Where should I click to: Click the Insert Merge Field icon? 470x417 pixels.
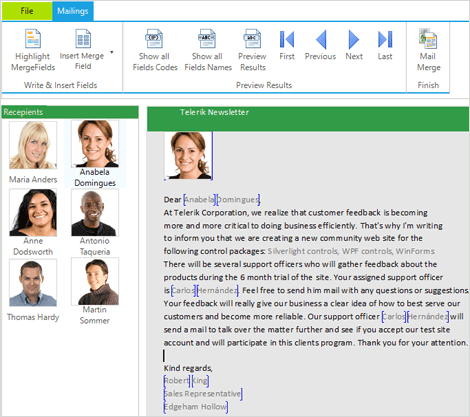point(83,38)
